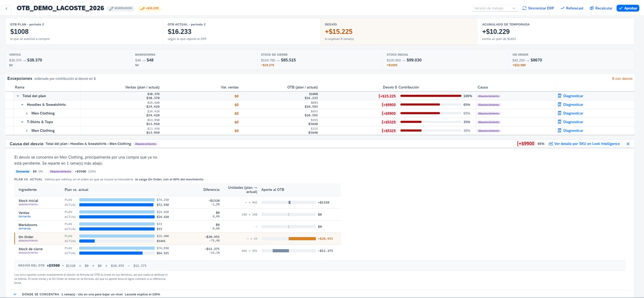Screen dimensions: 644x298
Task: Collapse the DÓNDE SE CONCENTRA section
Action: tap(15, 294)
